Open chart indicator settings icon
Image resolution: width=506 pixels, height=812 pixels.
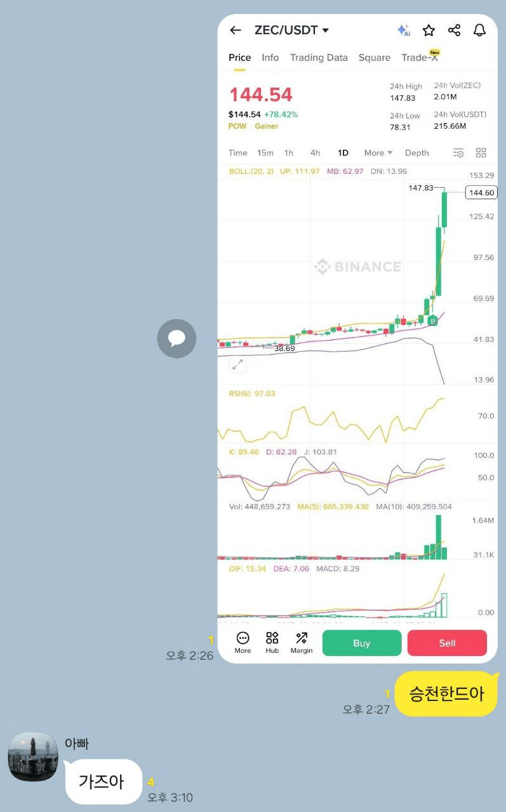(x=458, y=153)
